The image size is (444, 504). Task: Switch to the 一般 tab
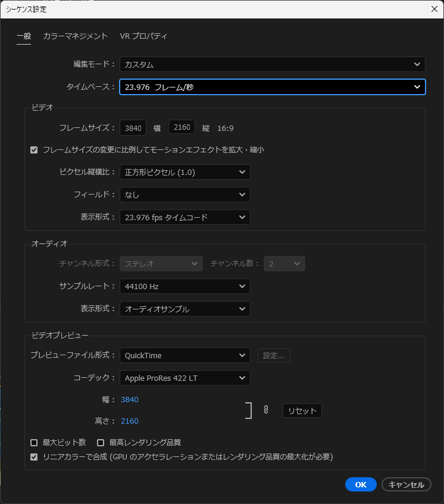click(24, 36)
